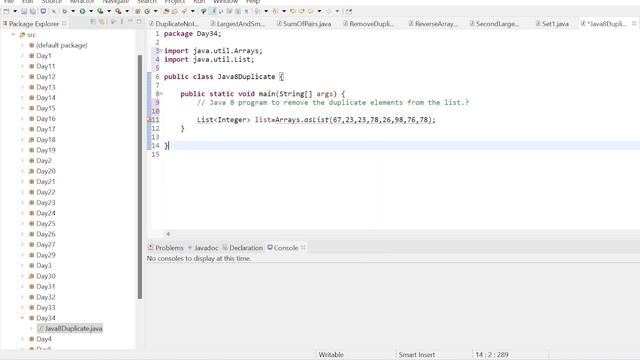Screen dimensions: 640x360
Task: Click the Package Explorer vertical scrollbar
Action: click(140, 176)
